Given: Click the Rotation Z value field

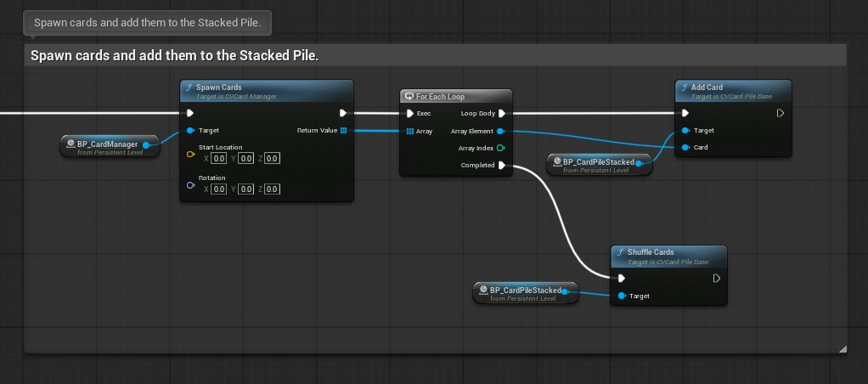Looking at the screenshot, I should [x=272, y=189].
